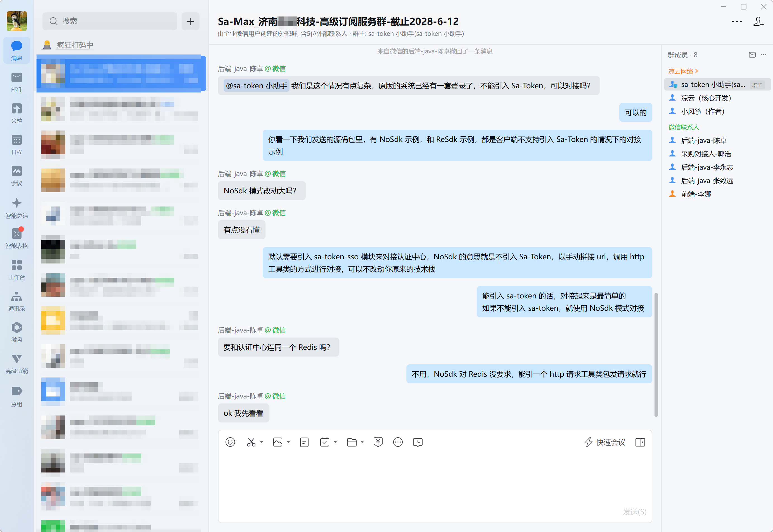Click the message '有点没看懂'
Viewport: 773px width, 532px height.
242,230
